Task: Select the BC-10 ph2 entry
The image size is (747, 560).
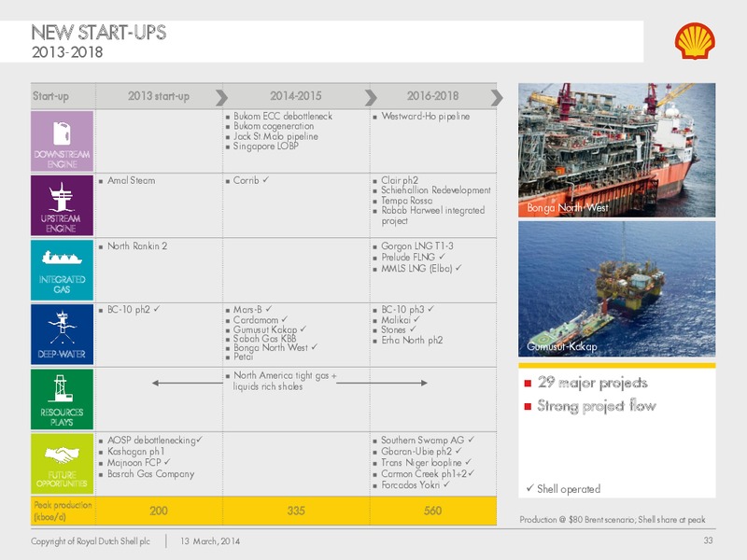Action: coord(129,310)
